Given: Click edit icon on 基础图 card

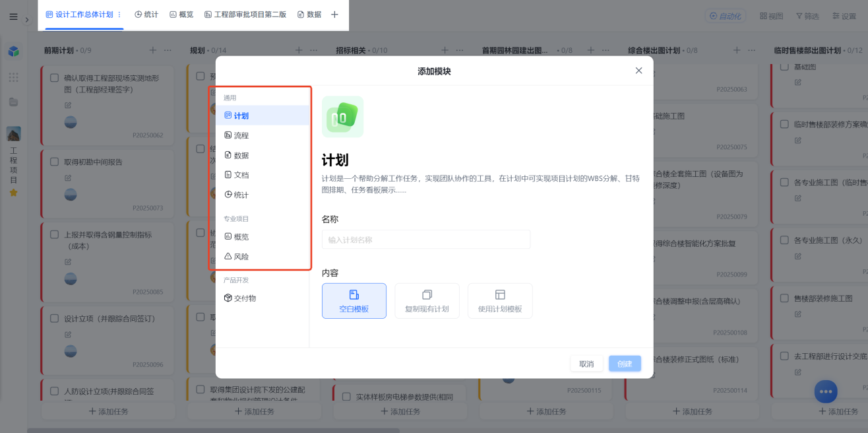Looking at the screenshot, I should (x=798, y=82).
